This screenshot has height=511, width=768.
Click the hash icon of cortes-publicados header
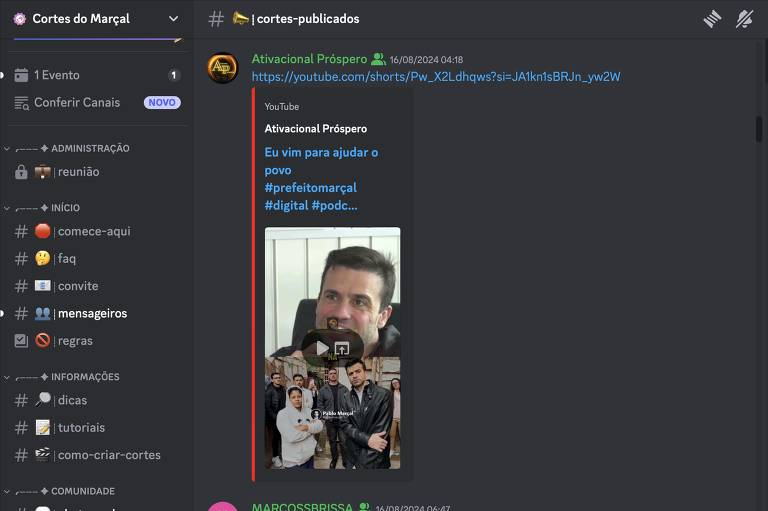click(216, 19)
